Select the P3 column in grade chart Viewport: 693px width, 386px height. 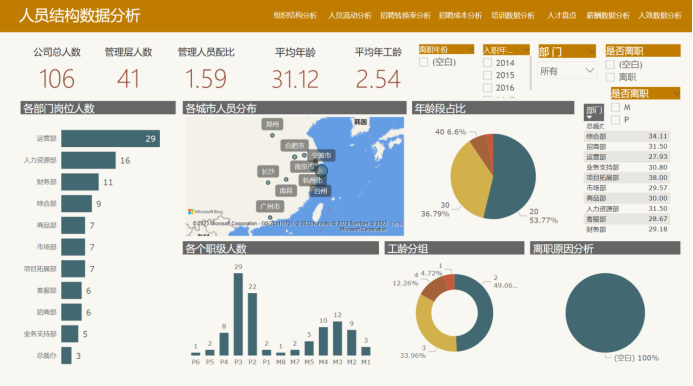coord(238,314)
